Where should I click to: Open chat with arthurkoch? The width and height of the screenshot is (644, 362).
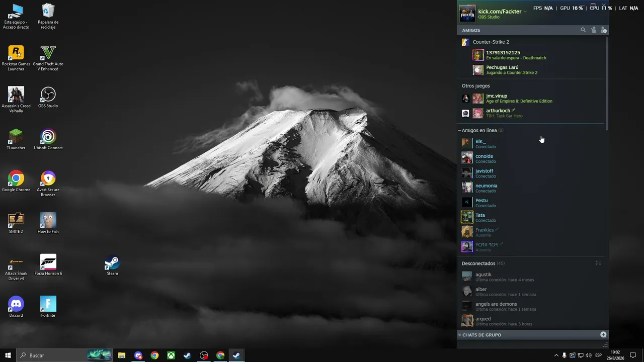pos(533,113)
